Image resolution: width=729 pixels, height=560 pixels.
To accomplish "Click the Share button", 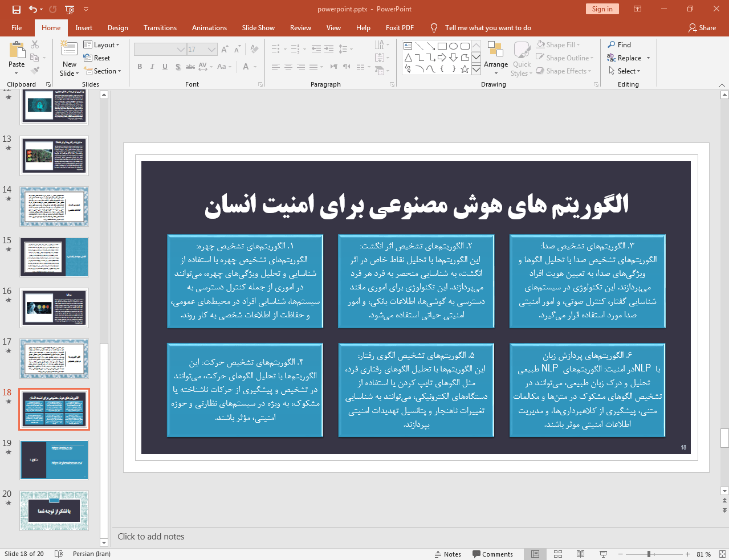I will [702, 28].
